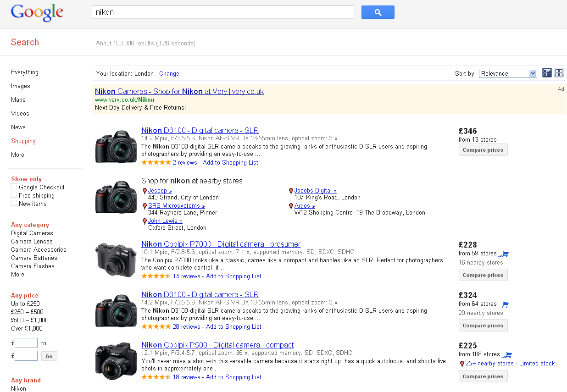Open the Videos search category
Image resolution: width=567 pixels, height=392 pixels.
point(20,113)
